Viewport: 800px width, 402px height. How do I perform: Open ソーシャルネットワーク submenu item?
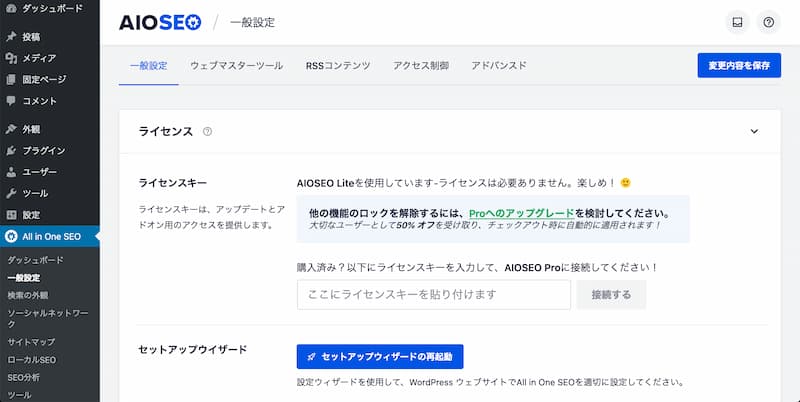tap(47, 318)
